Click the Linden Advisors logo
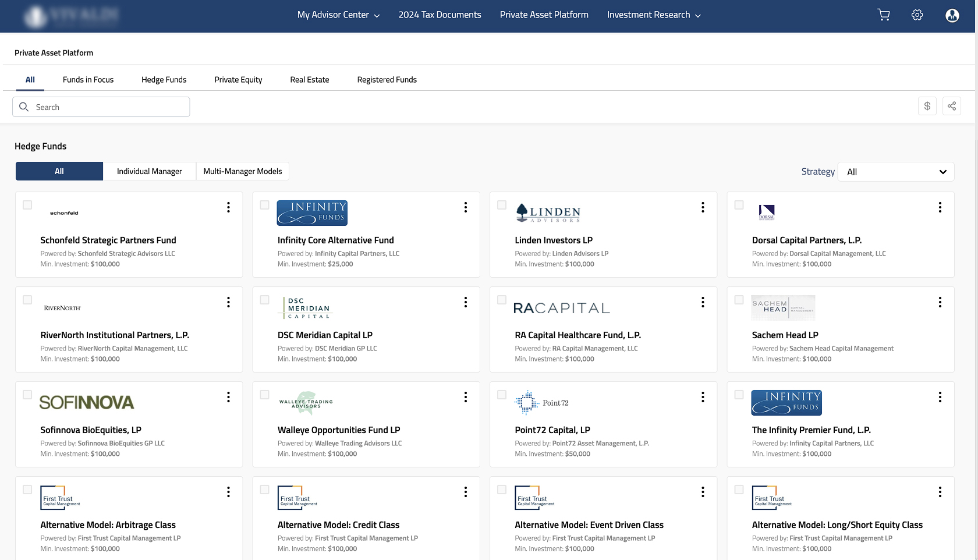978x560 pixels. click(548, 213)
